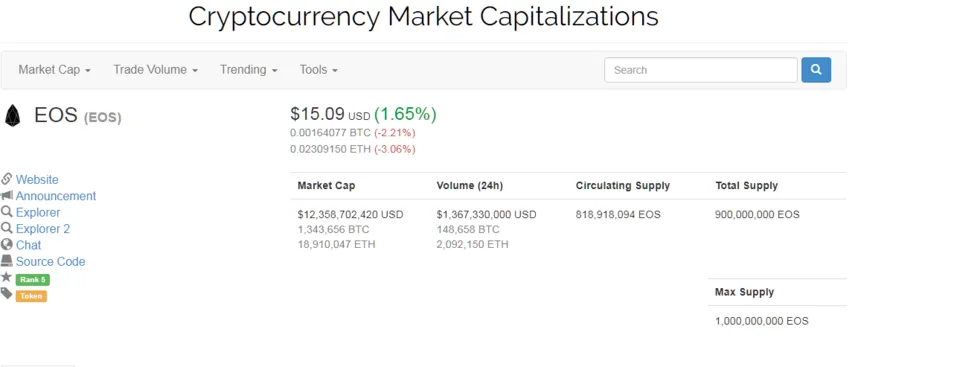The height and width of the screenshot is (367, 960).
Task: Click the magnifier icon next to Explorer
Action: pos(7,212)
